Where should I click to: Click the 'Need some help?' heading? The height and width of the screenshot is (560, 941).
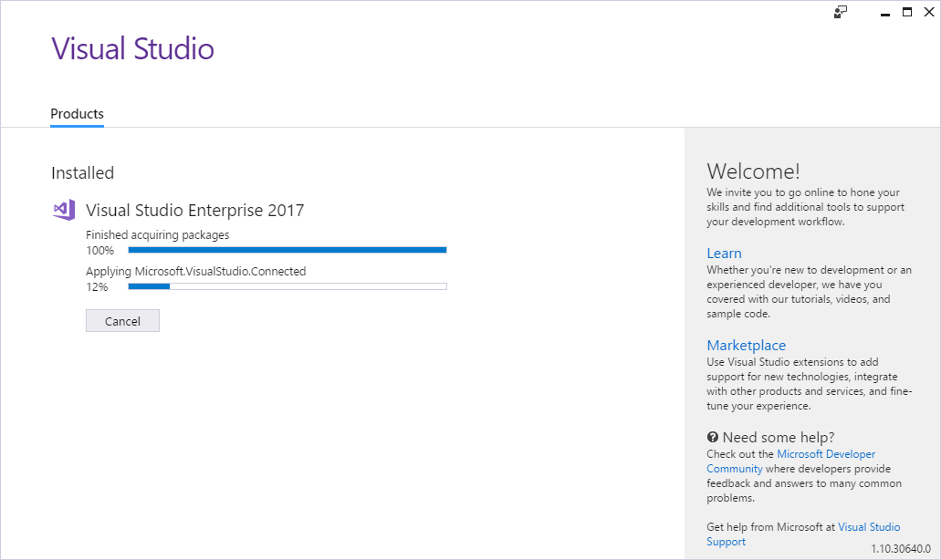(779, 437)
